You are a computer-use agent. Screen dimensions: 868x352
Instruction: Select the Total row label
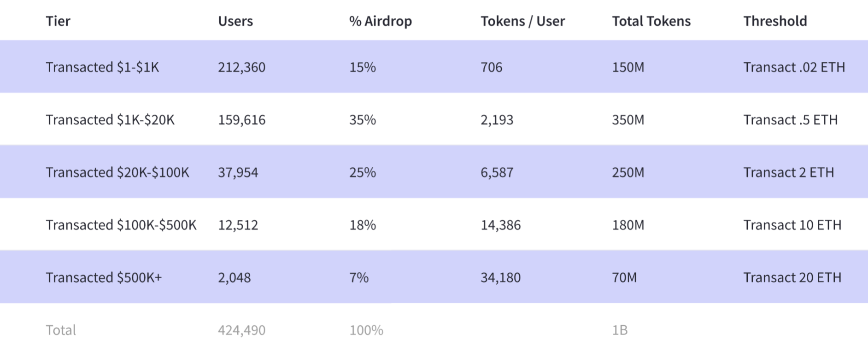coord(61,330)
